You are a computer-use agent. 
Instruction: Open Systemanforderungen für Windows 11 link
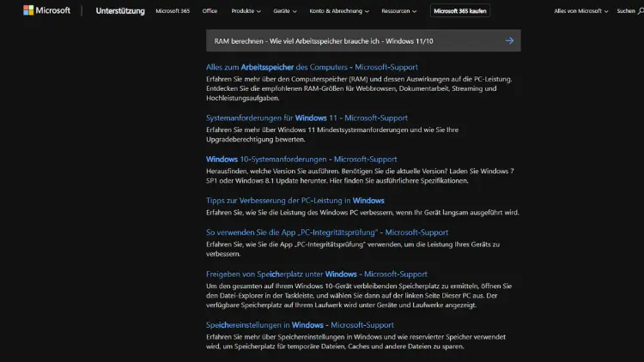pyautogui.click(x=307, y=118)
